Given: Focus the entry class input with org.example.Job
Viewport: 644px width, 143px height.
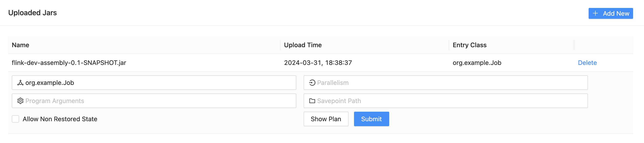Looking at the screenshot, I should [x=160, y=83].
